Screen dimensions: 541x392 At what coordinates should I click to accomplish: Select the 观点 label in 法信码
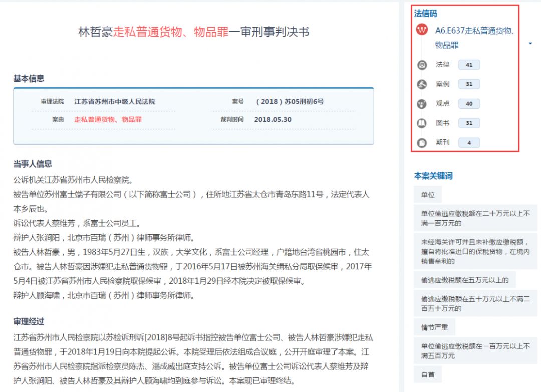coord(443,103)
